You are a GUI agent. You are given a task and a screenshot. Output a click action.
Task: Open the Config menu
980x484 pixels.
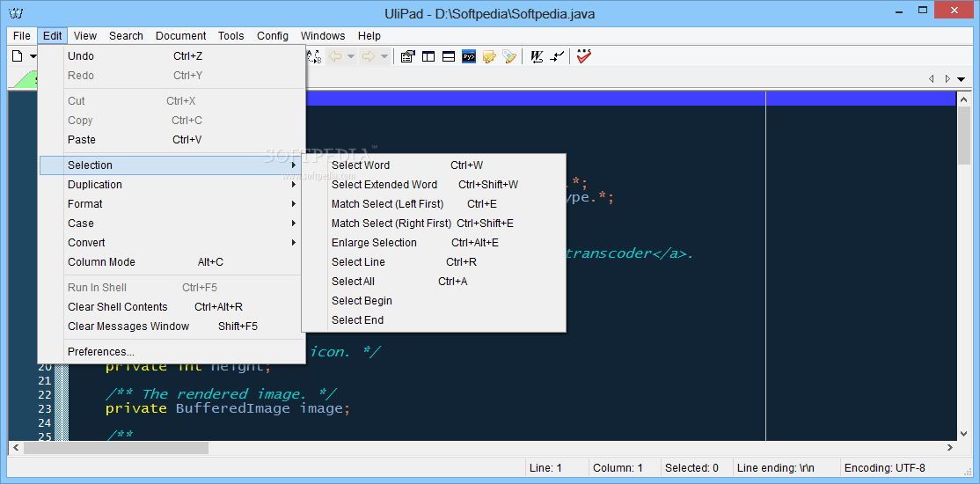pos(273,36)
